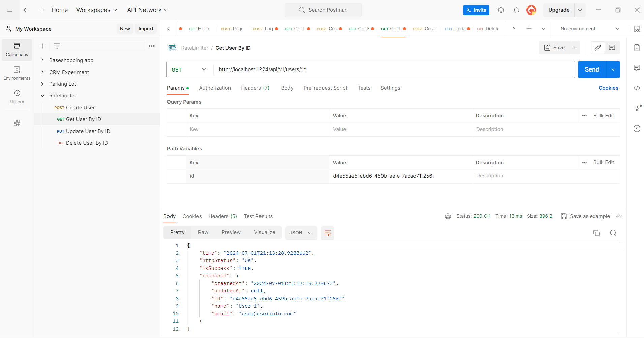
Task: Select the Collections sidebar icon
Action: (x=17, y=50)
